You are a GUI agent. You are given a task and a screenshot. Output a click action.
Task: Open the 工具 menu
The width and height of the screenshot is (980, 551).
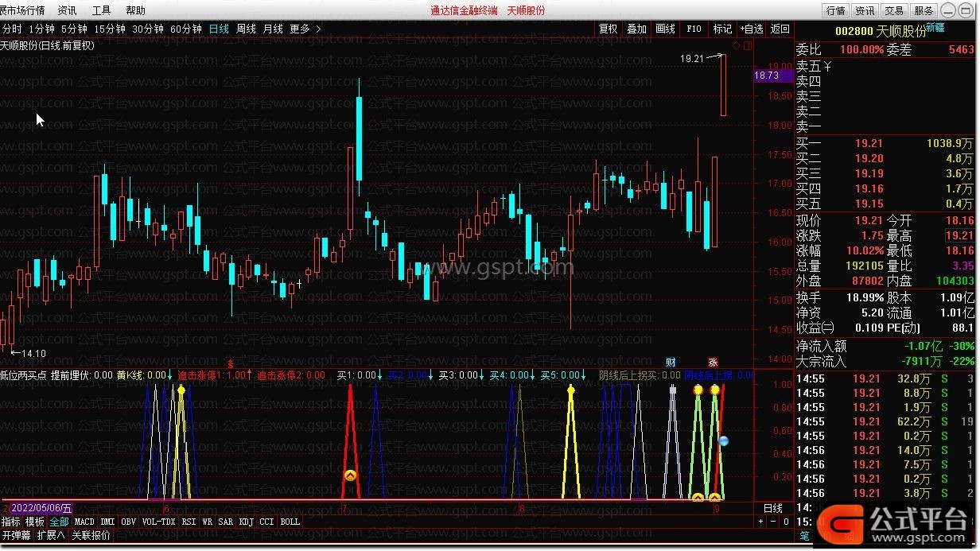pyautogui.click(x=102, y=10)
